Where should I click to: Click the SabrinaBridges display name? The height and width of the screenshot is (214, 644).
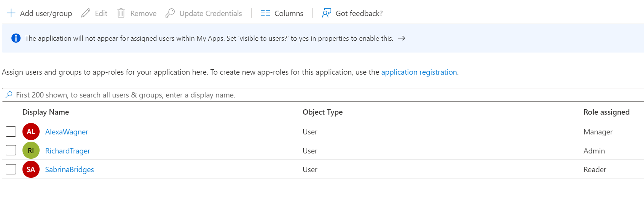click(69, 169)
